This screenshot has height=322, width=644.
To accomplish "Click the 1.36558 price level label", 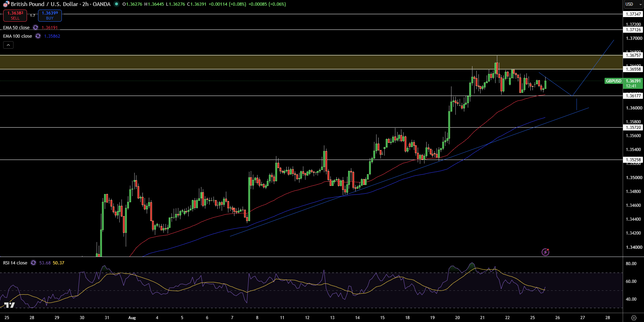I will (x=633, y=69).
